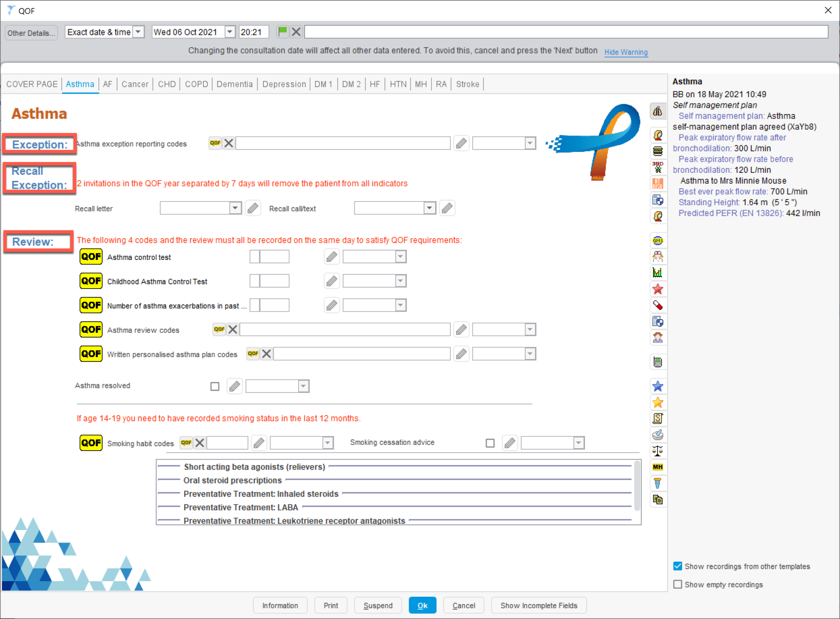Screen dimensions: 840x619
Task: Switch to the COPD tab
Action: click(x=196, y=84)
